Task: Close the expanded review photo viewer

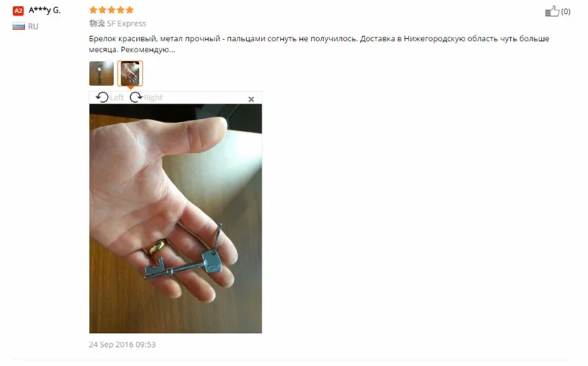Action: tap(251, 99)
